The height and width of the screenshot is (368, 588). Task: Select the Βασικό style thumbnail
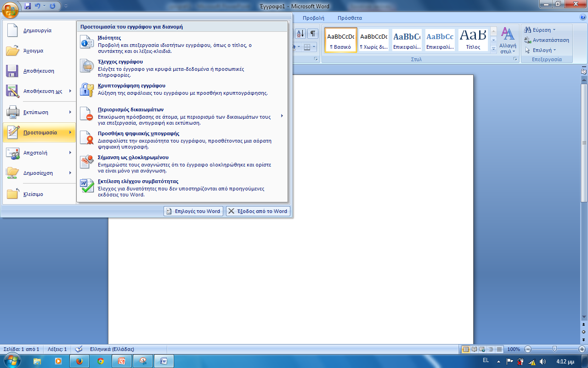point(340,40)
